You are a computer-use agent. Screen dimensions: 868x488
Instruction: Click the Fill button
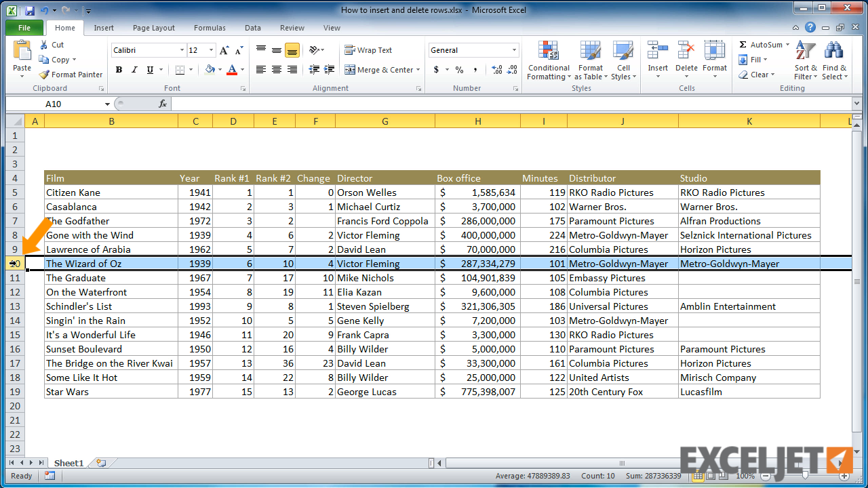coord(753,60)
